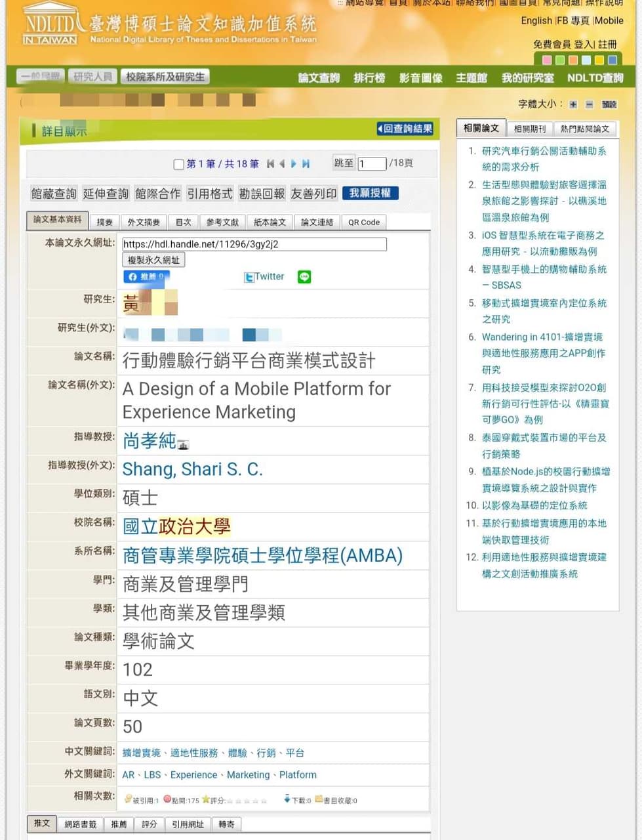Jump to the last record arrow icon
The width and height of the screenshot is (642, 840).
tap(306, 163)
